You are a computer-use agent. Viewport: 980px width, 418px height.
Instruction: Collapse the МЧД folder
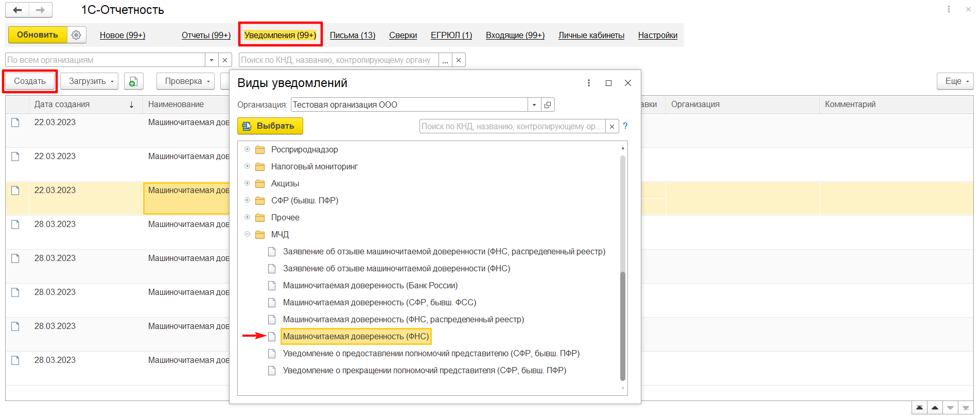click(247, 234)
